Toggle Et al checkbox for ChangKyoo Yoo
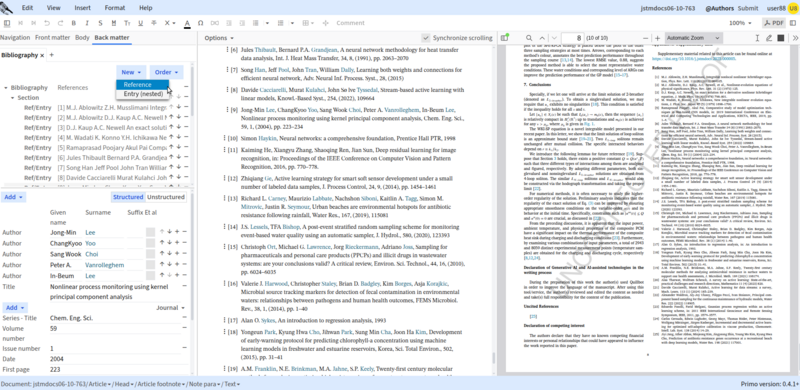Image resolution: width=800 pixels, height=390 pixels. click(x=150, y=243)
